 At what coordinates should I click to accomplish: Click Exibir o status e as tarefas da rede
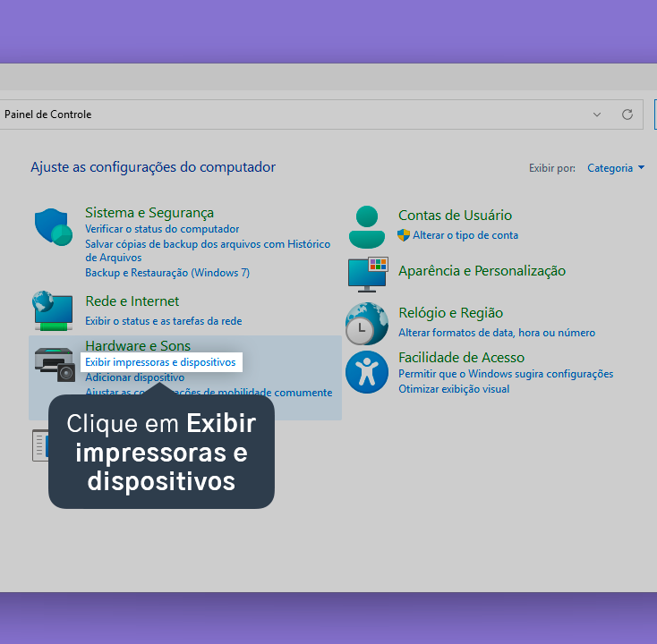(164, 321)
